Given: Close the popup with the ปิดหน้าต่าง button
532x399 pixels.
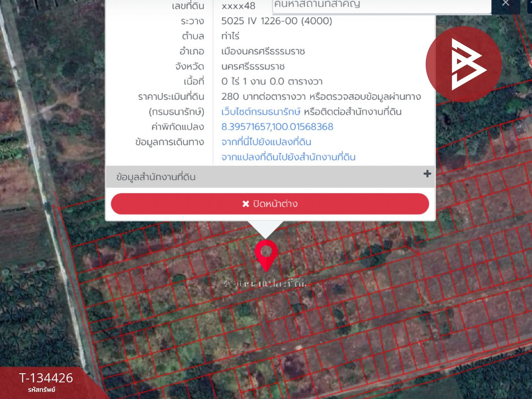Looking at the screenshot, I should coord(270,204).
